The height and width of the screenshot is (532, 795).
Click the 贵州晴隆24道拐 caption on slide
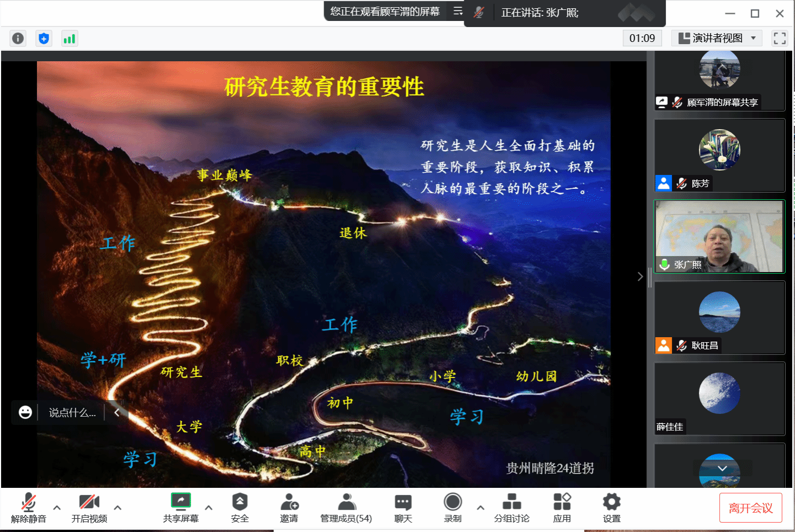pos(550,468)
